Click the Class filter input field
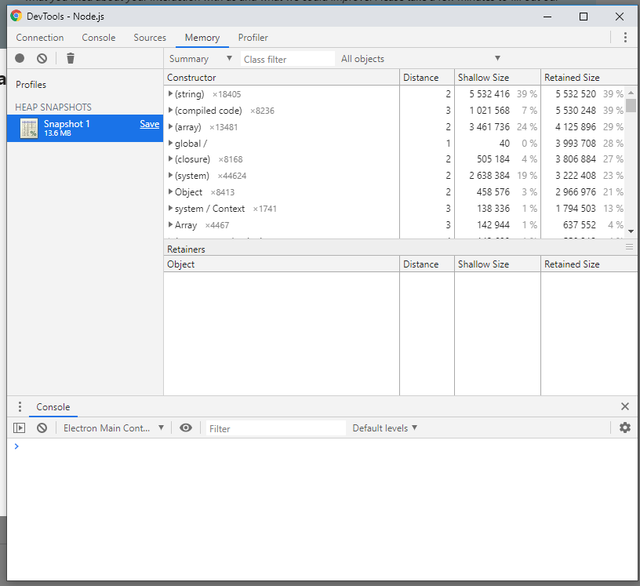The height and width of the screenshot is (586, 640). pyautogui.click(x=287, y=59)
